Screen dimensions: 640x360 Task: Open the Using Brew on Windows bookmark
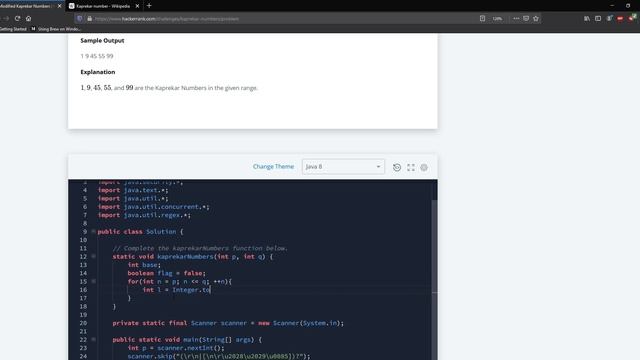tap(56, 29)
